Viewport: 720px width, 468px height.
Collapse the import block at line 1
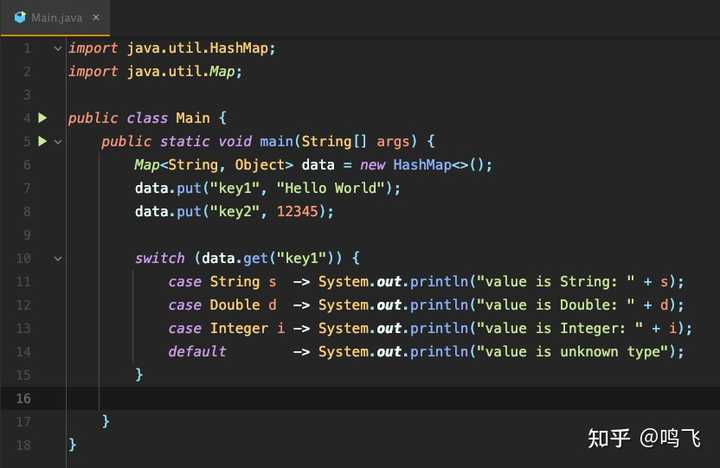coord(58,48)
